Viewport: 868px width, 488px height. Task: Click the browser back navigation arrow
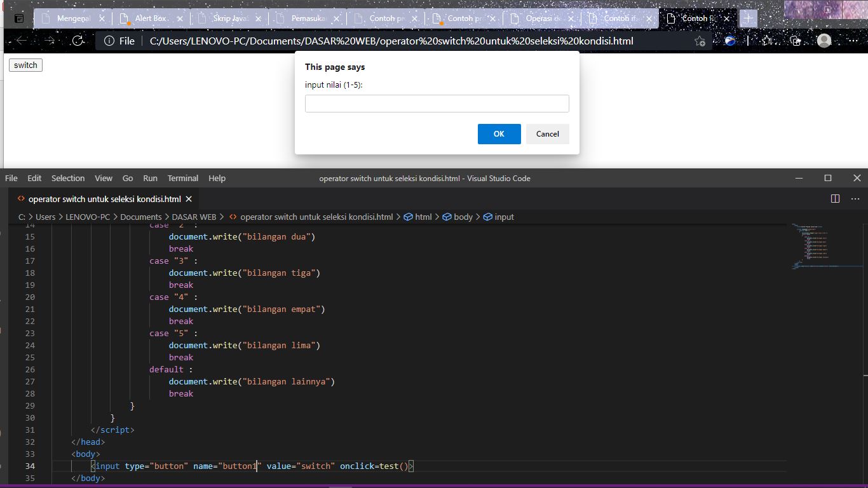pos(22,41)
